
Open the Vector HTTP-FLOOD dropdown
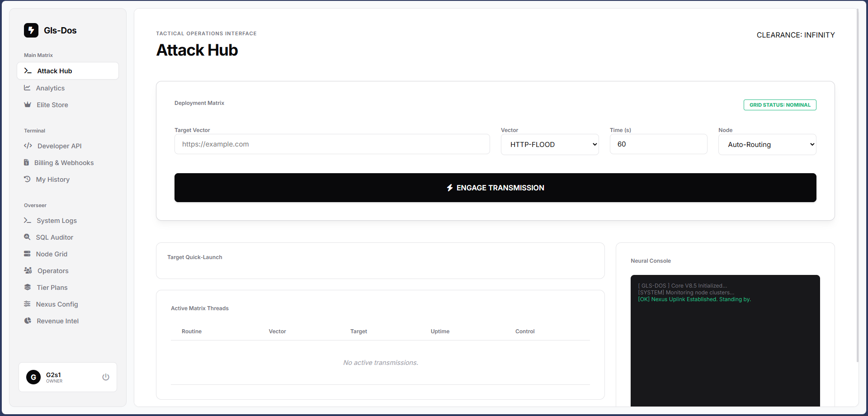point(550,144)
